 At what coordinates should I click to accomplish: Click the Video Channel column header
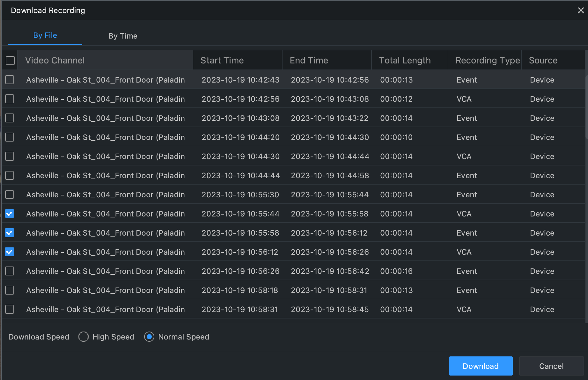pos(55,60)
